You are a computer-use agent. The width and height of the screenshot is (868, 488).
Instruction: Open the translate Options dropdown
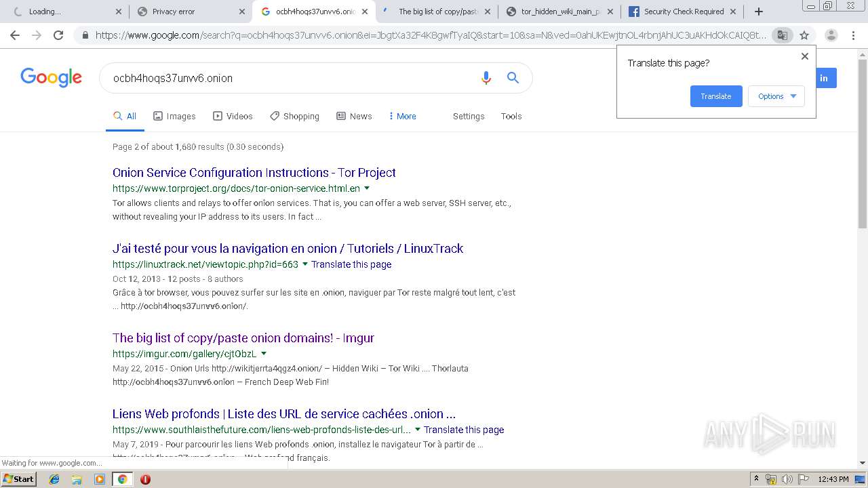click(x=776, y=96)
